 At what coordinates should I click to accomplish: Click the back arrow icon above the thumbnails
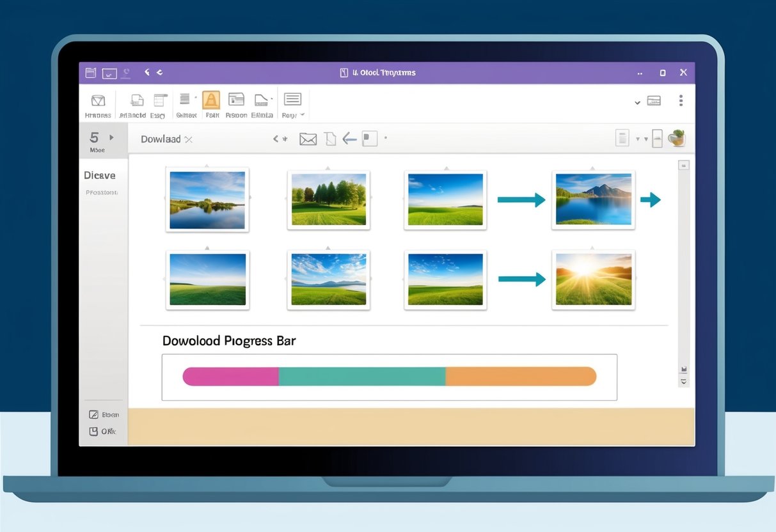[x=349, y=139]
